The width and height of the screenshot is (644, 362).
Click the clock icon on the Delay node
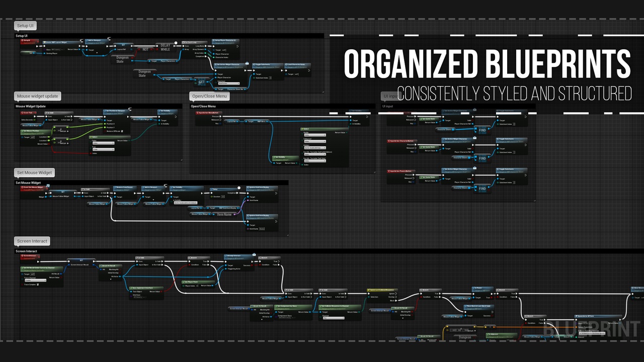(238, 188)
